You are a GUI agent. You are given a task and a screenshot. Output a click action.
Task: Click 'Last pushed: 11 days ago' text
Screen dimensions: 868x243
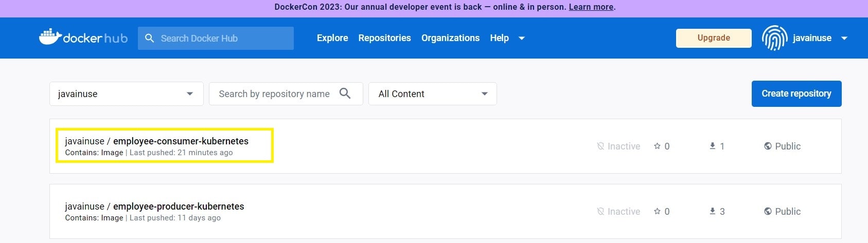point(175,218)
